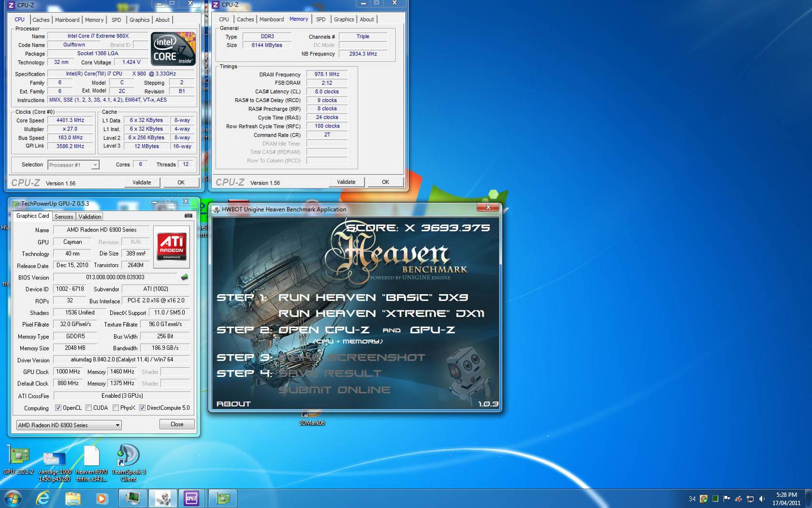Open the Memory tab in left CPU-Z

coord(94,20)
